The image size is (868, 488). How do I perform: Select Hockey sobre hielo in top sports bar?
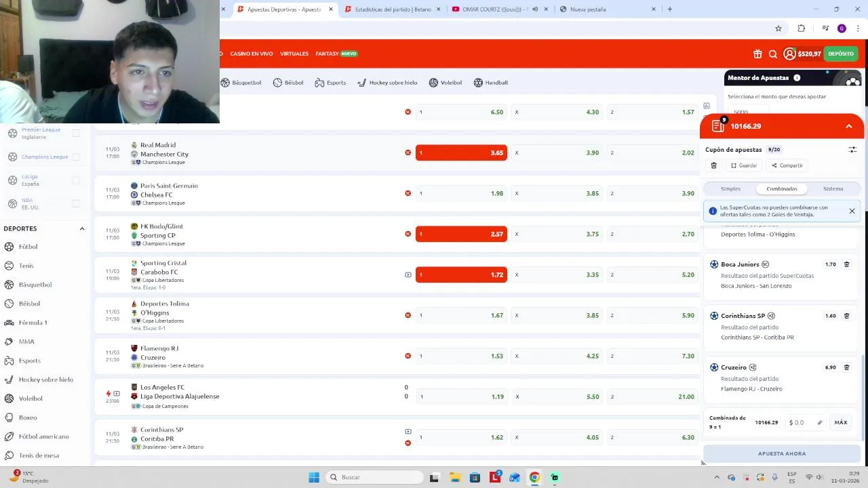click(x=387, y=83)
